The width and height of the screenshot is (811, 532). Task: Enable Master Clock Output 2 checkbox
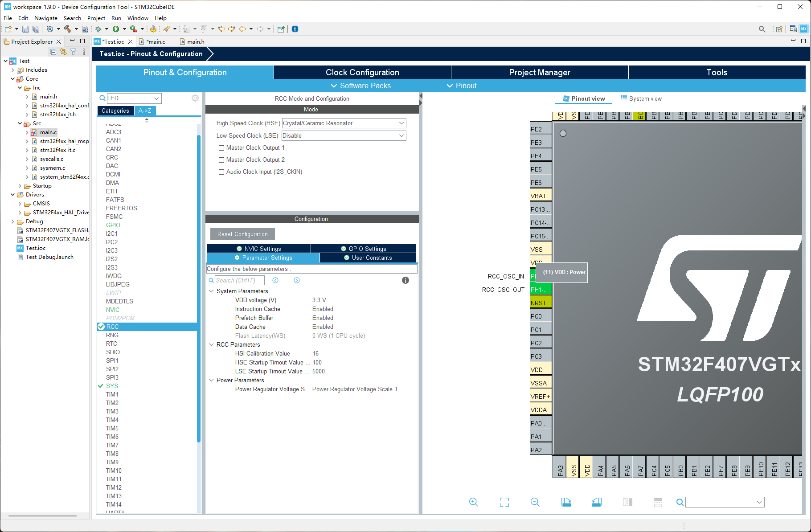221,160
